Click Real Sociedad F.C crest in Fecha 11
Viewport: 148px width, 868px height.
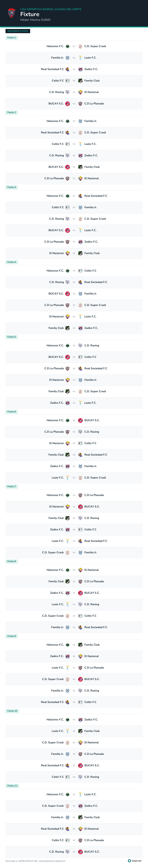pyautogui.click(x=68, y=829)
